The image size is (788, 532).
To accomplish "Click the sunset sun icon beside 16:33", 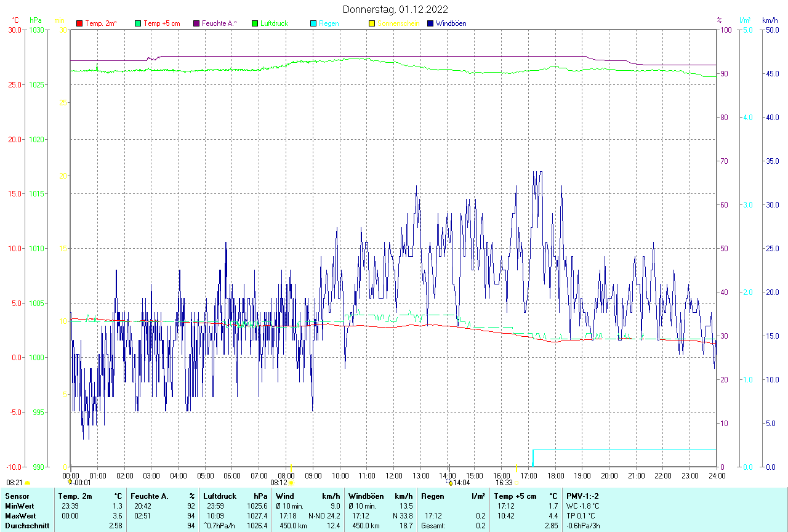I will pos(516,483).
